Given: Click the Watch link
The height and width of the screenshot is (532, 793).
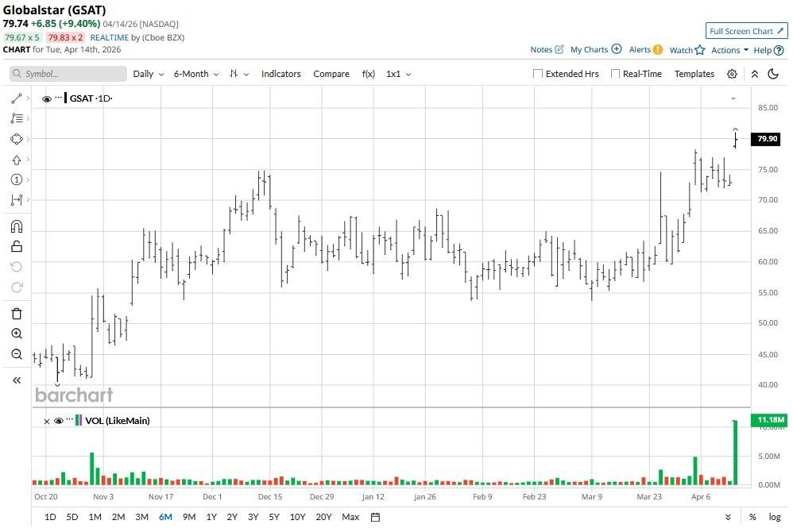Looking at the screenshot, I should (681, 50).
